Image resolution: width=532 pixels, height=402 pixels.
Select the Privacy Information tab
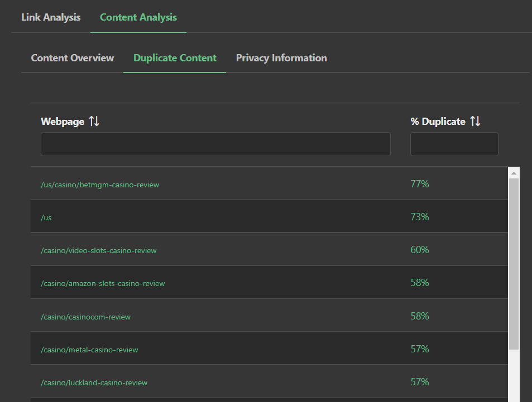click(x=281, y=57)
